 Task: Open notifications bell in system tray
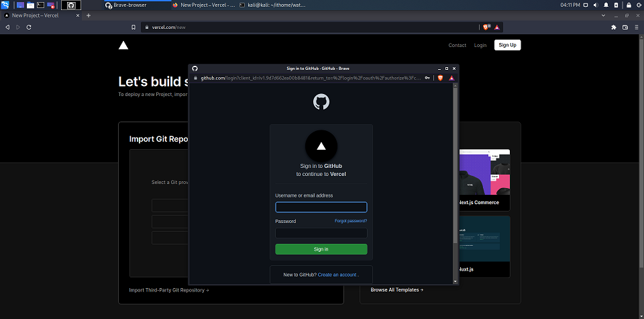[x=606, y=5]
